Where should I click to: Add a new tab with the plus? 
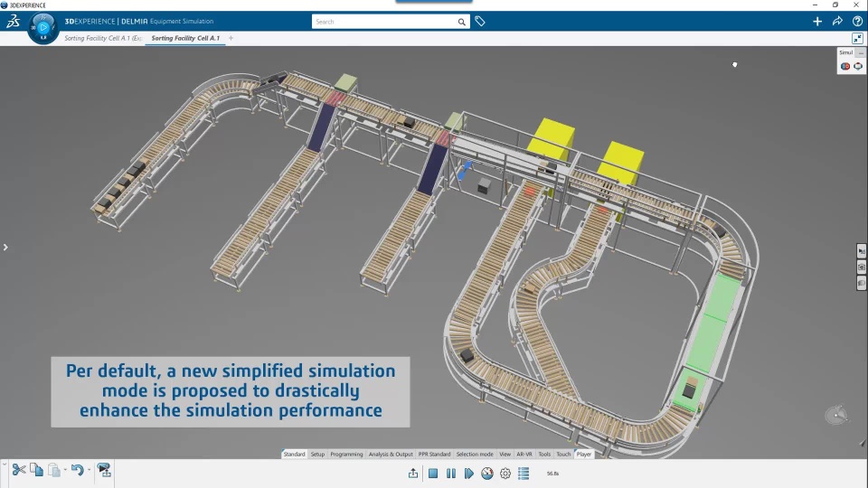(231, 38)
